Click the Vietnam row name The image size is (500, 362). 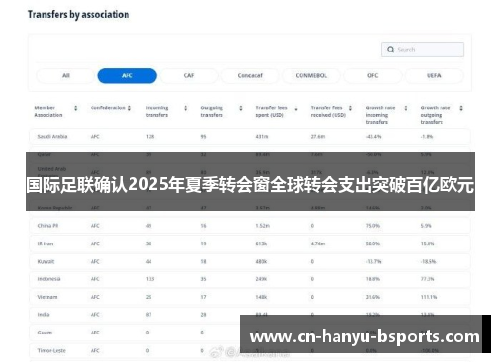tap(47, 297)
